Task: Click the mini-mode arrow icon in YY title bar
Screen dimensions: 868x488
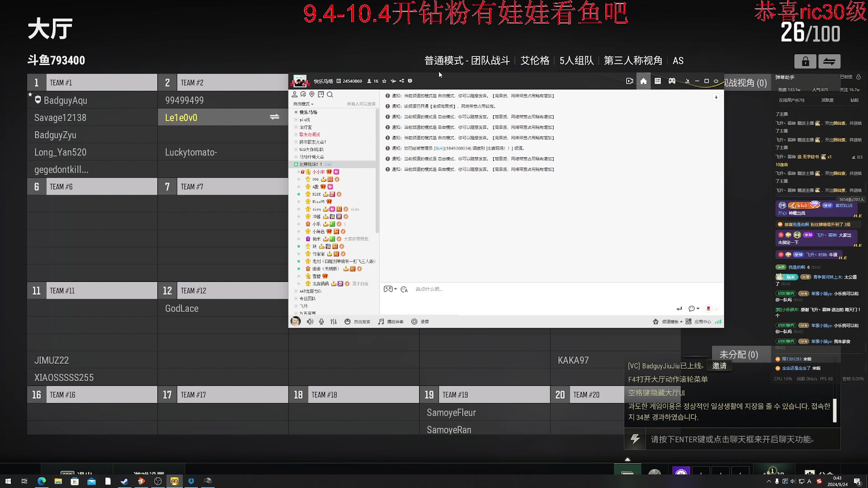Action: pyautogui.click(x=688, y=81)
